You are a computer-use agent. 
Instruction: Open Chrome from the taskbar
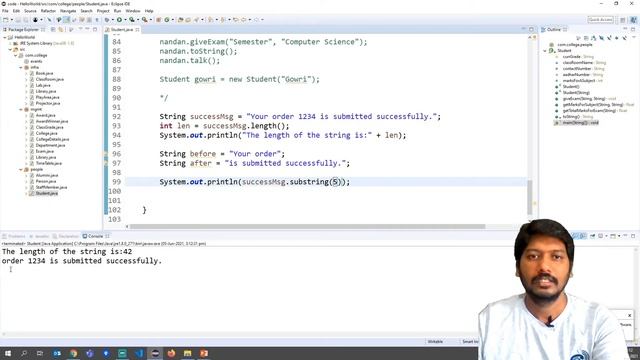[x=73, y=353]
